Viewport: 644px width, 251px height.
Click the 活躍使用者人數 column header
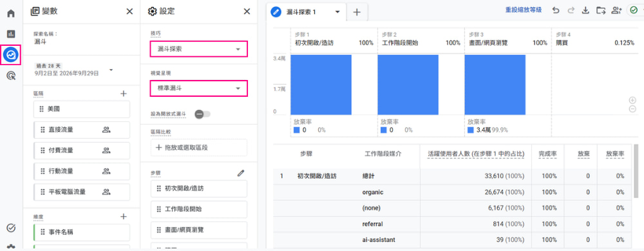point(476,154)
